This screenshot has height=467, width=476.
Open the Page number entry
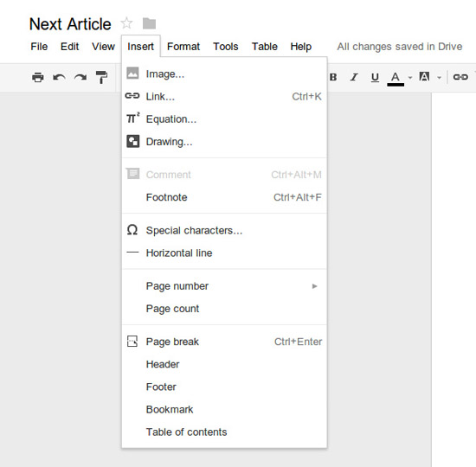point(224,286)
